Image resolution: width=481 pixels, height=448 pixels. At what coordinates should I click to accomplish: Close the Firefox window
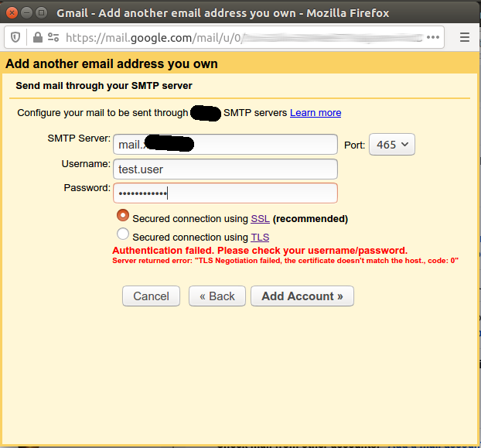point(12,13)
